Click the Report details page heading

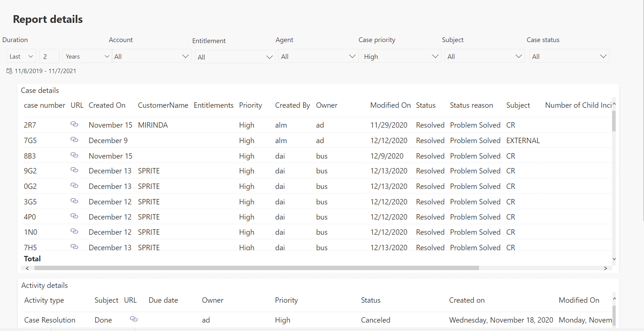point(48,19)
